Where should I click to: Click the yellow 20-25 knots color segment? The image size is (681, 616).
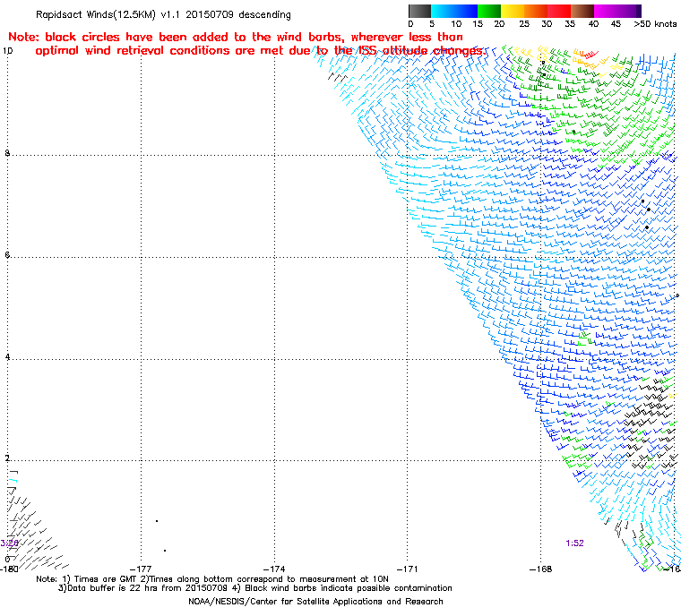513,11
